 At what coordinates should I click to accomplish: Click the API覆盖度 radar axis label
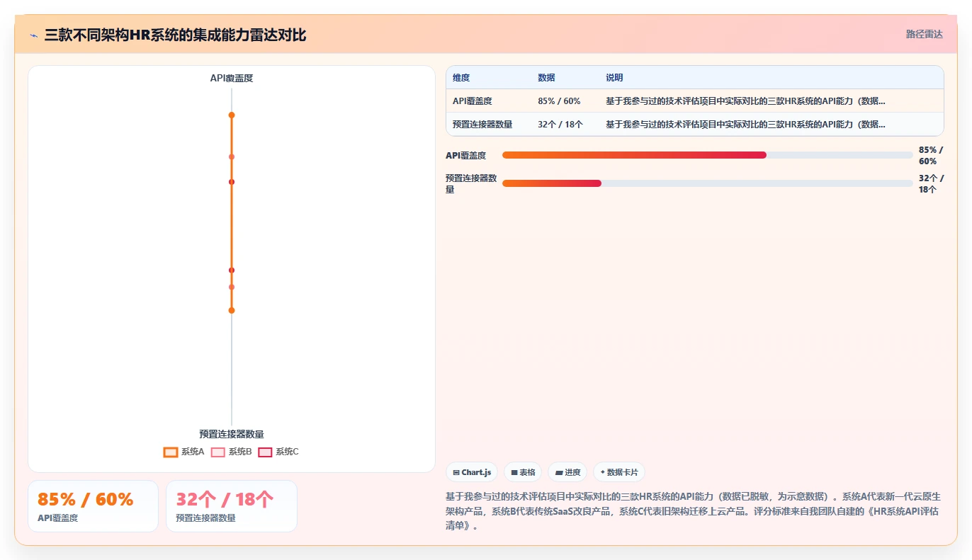point(232,78)
